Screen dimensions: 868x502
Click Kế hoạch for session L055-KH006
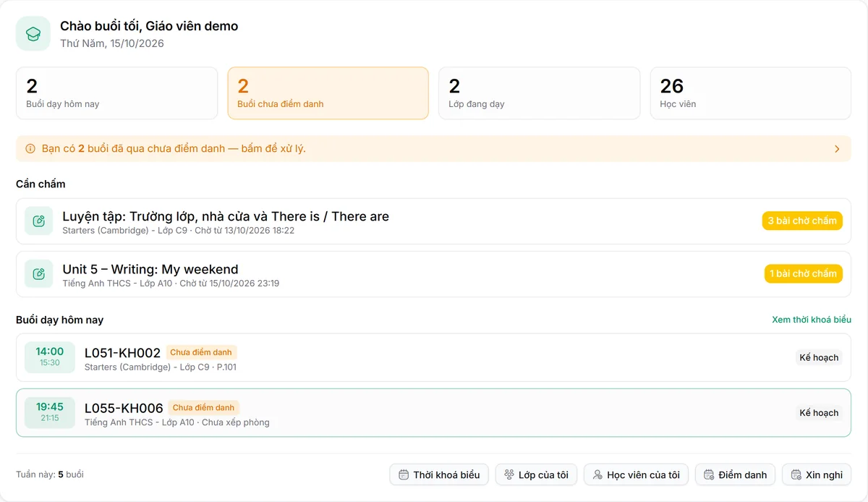click(819, 413)
